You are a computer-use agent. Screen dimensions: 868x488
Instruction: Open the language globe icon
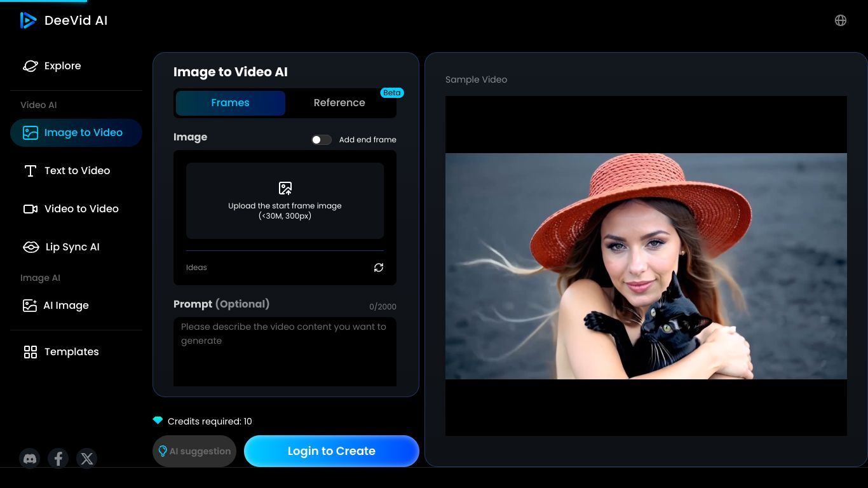click(840, 20)
